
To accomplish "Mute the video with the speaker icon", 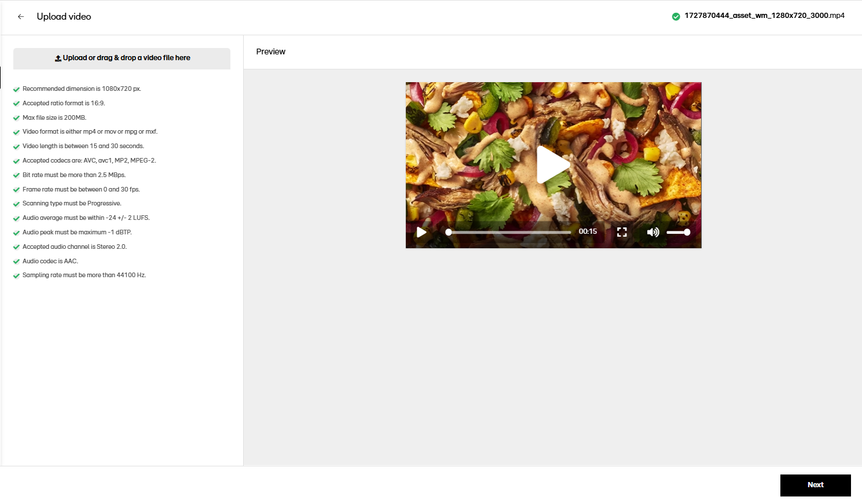I will (652, 232).
